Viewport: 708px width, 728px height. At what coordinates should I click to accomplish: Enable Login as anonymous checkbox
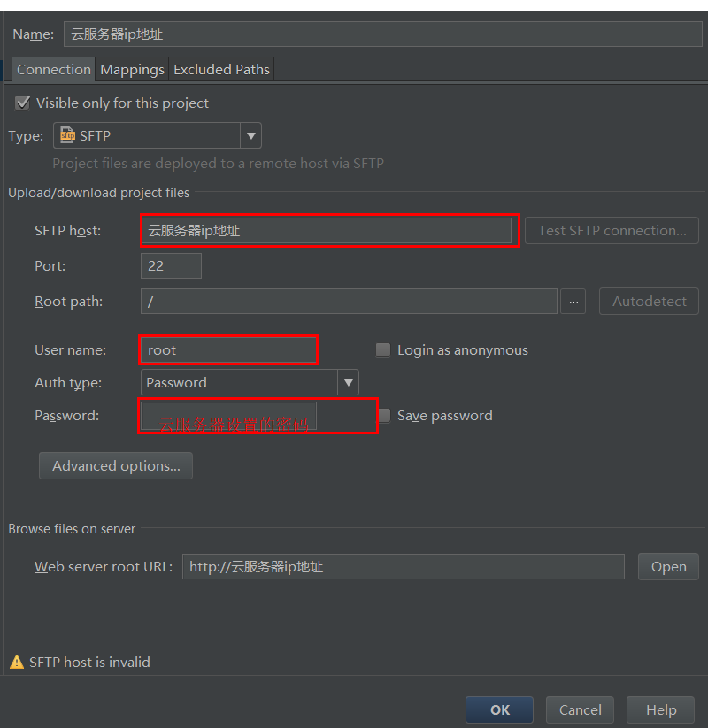coord(383,349)
